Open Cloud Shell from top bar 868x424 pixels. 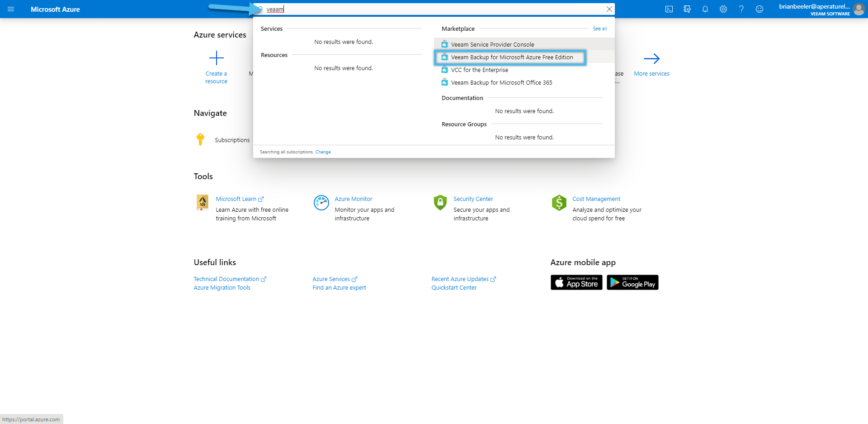[669, 9]
